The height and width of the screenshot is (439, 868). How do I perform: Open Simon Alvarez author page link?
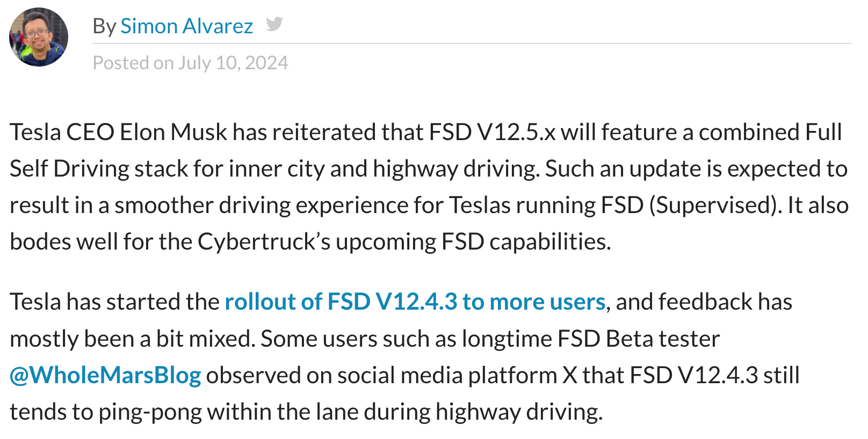point(186,26)
